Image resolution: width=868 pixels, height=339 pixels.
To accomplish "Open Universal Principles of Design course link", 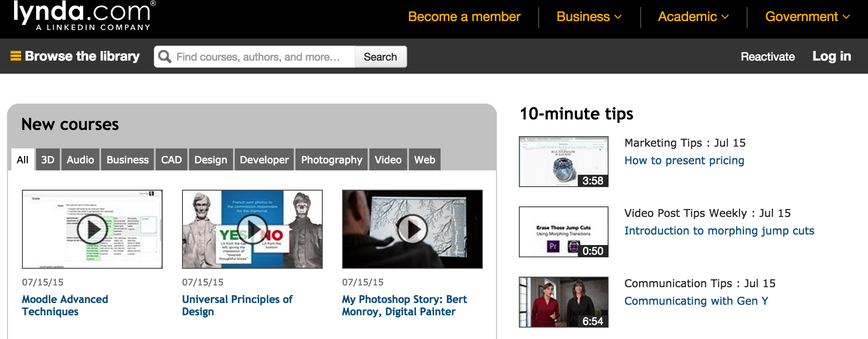I will tap(237, 305).
